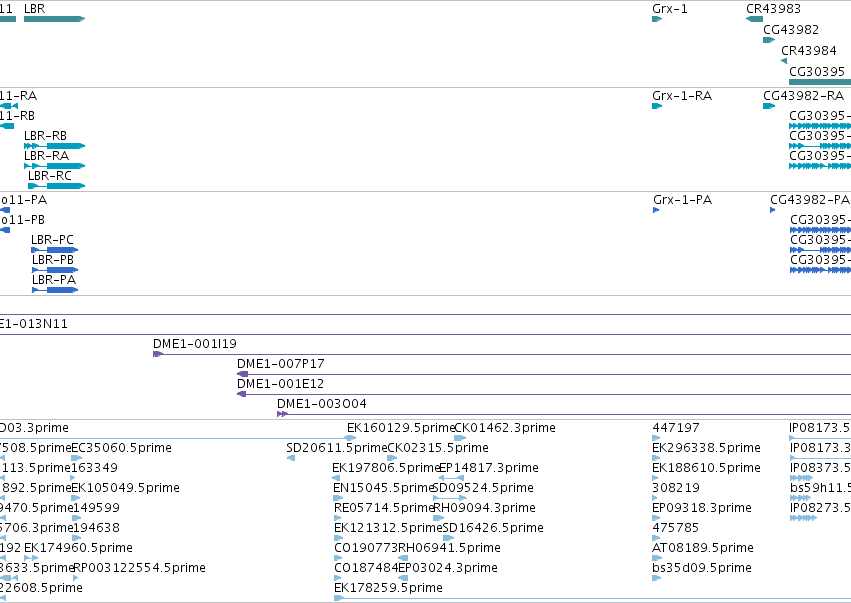The image size is (851, 603).
Task: Select the 194638 EST feature
Action: tap(77, 538)
